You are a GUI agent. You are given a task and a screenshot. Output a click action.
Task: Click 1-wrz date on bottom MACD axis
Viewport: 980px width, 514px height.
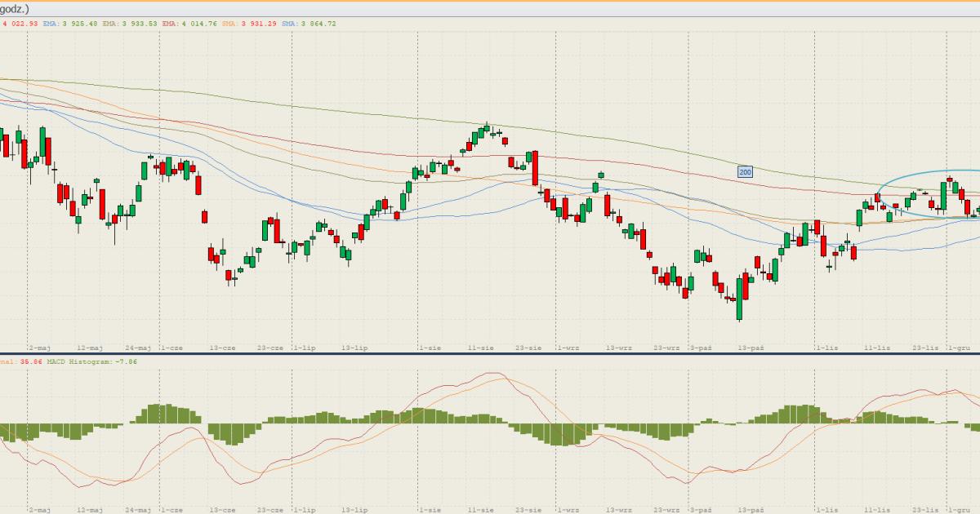click(568, 509)
